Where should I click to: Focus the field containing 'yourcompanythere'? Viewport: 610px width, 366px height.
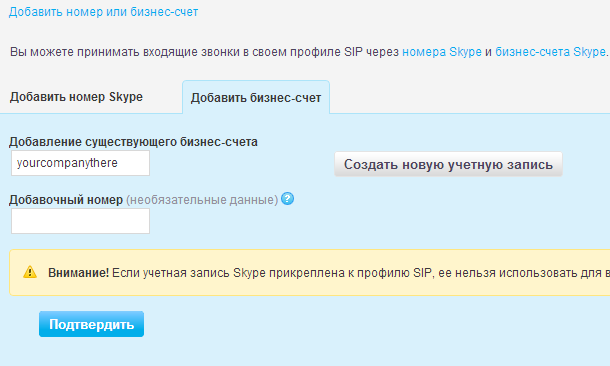pos(81,163)
